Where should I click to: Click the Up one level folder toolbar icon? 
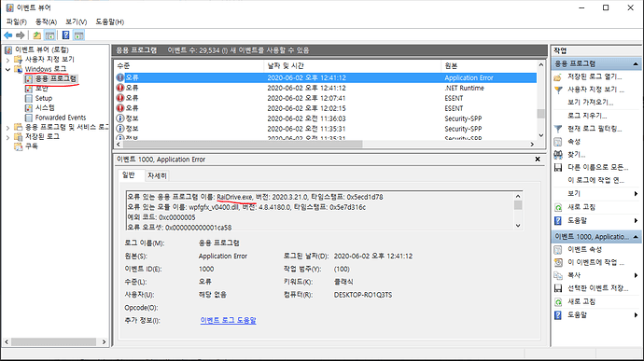tap(37, 35)
